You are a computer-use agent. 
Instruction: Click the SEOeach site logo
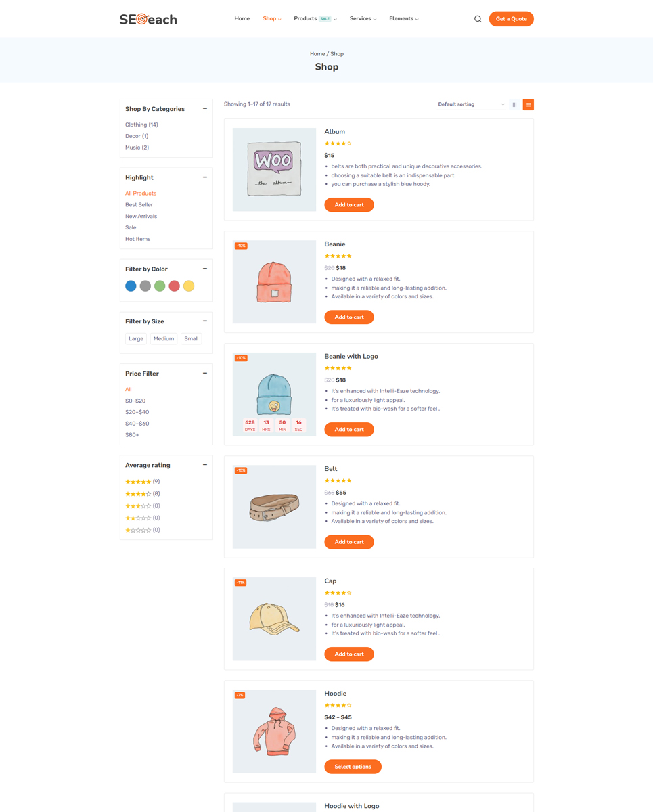click(x=148, y=19)
